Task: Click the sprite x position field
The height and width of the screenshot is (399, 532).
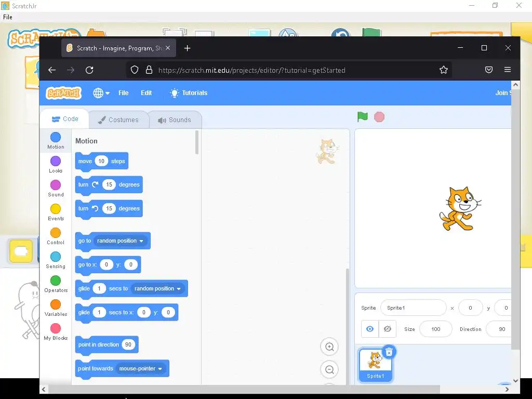Action: (470, 308)
